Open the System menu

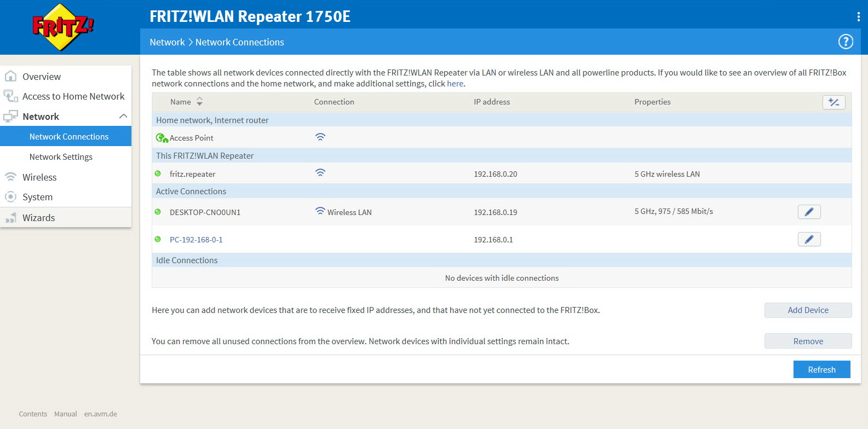(x=37, y=197)
